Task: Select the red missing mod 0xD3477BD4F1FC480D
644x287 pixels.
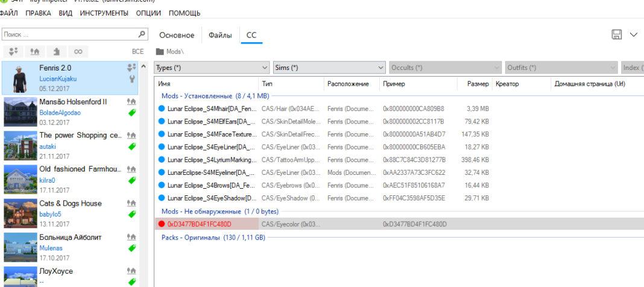Action: click(x=199, y=224)
